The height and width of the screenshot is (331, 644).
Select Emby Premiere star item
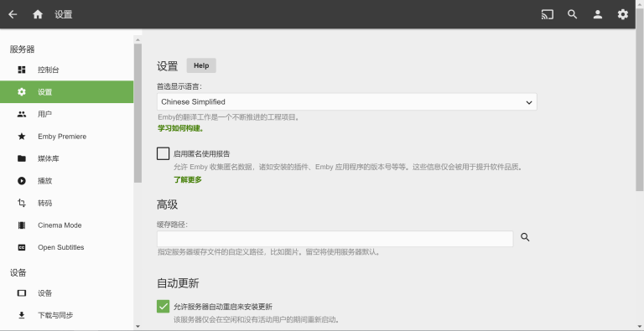point(66,137)
